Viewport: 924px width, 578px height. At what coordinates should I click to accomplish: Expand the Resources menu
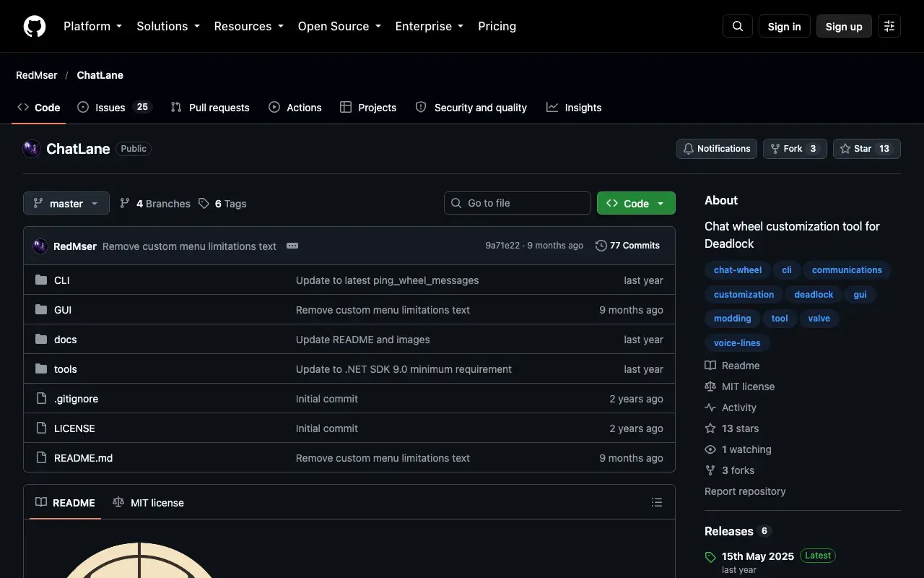point(249,26)
